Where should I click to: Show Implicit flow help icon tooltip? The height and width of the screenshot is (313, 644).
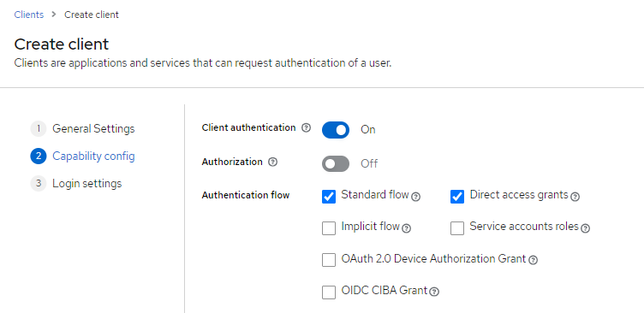point(406,228)
